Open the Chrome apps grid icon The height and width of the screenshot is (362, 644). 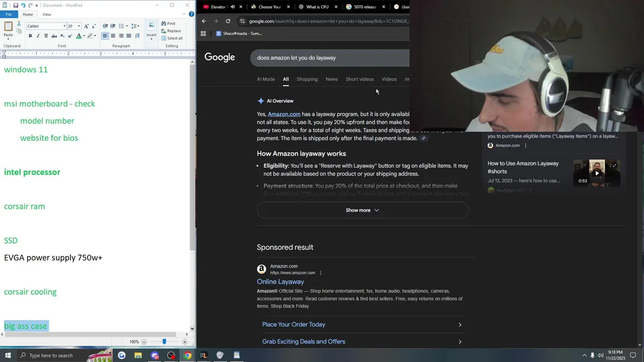[203, 34]
